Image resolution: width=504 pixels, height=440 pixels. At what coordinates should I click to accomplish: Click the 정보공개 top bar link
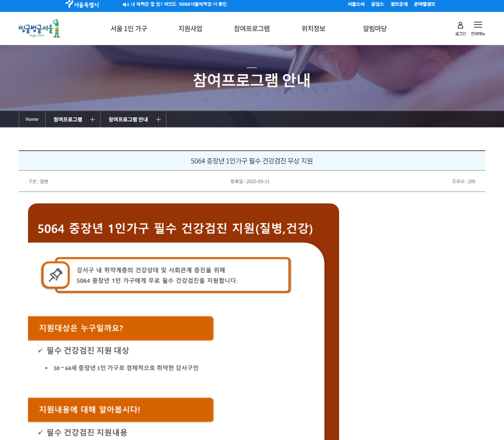[x=399, y=5]
